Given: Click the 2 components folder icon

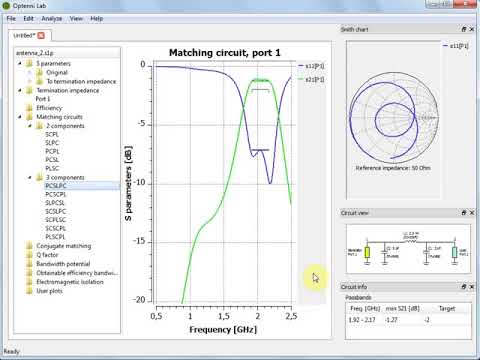Looking at the screenshot, I should tap(39, 126).
